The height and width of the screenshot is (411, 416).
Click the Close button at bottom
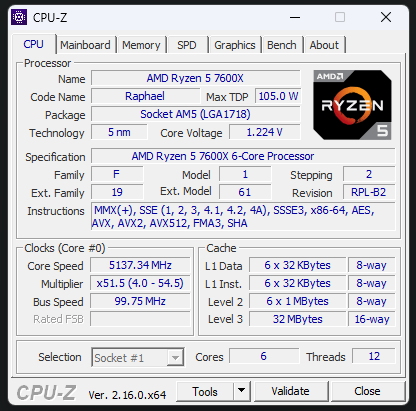point(367,391)
